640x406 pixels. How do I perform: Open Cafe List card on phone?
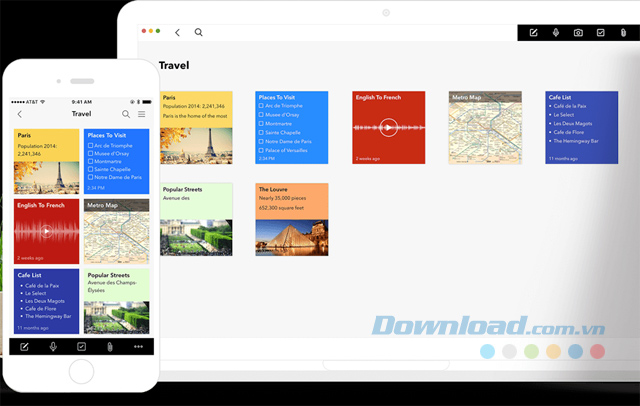click(47, 301)
